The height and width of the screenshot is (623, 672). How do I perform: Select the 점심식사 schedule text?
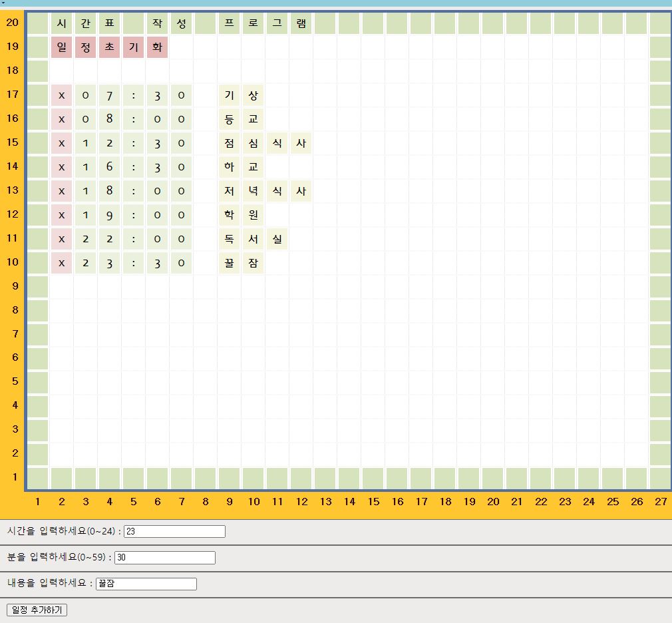pos(265,143)
